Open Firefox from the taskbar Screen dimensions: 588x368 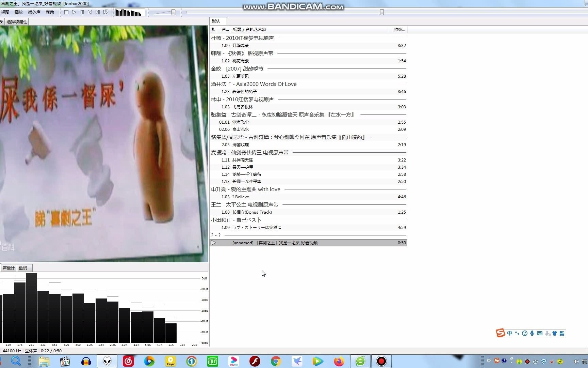tap(339, 361)
